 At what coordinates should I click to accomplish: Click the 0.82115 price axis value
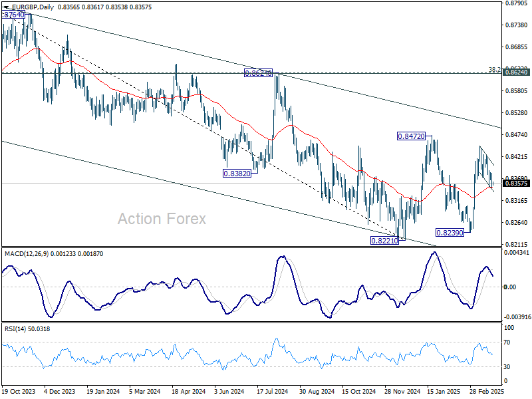517,244
